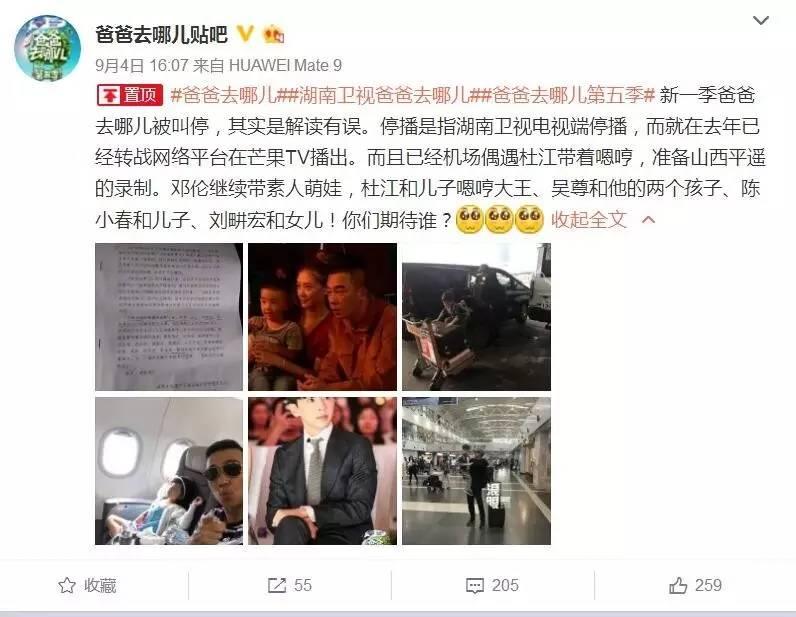Open the 爸爸去哪儿贴吧 username link
This screenshot has height=617, width=796.
point(161,34)
